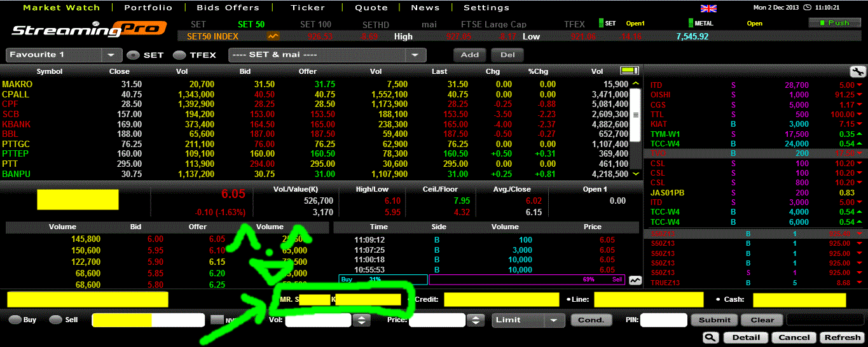The image size is (868, 347).
Task: Click the Price field stepper arrows
Action: tap(475, 320)
